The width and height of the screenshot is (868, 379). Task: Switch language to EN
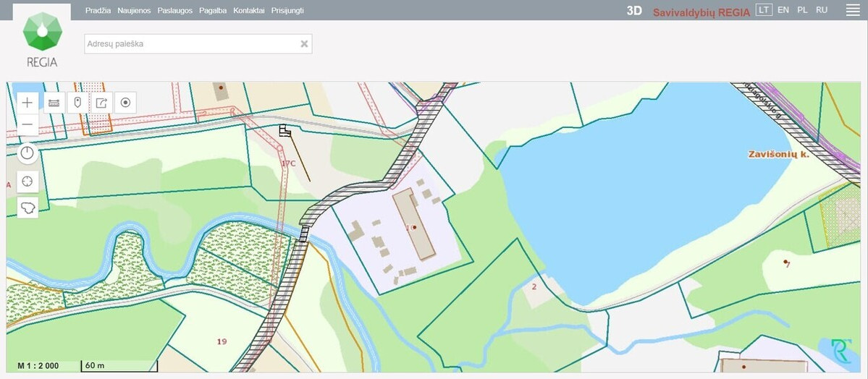[x=783, y=10]
